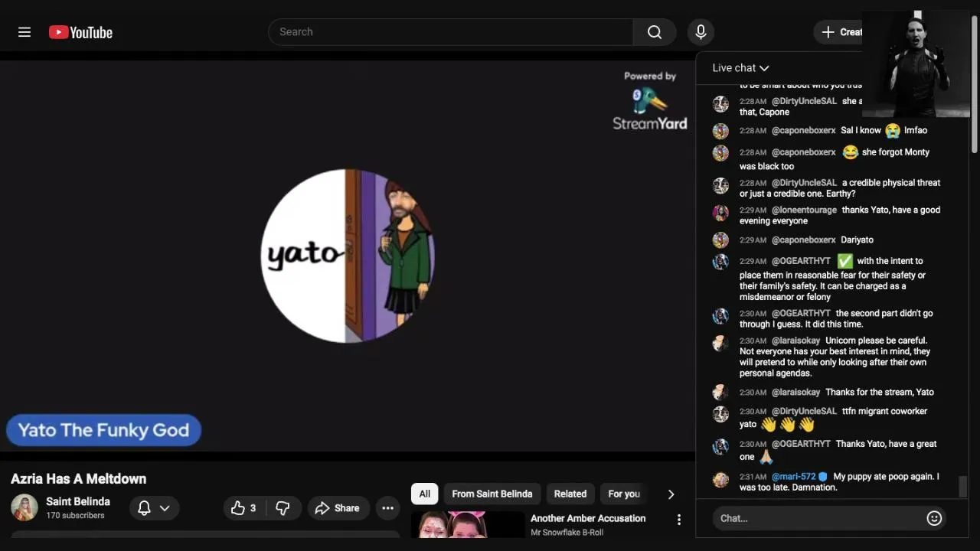This screenshot has height=551, width=980.
Task: Like the video with thumbs up
Action: [243, 508]
